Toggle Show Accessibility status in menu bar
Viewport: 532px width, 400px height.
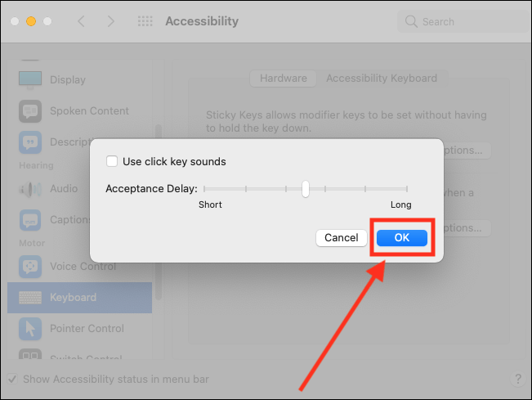12,379
